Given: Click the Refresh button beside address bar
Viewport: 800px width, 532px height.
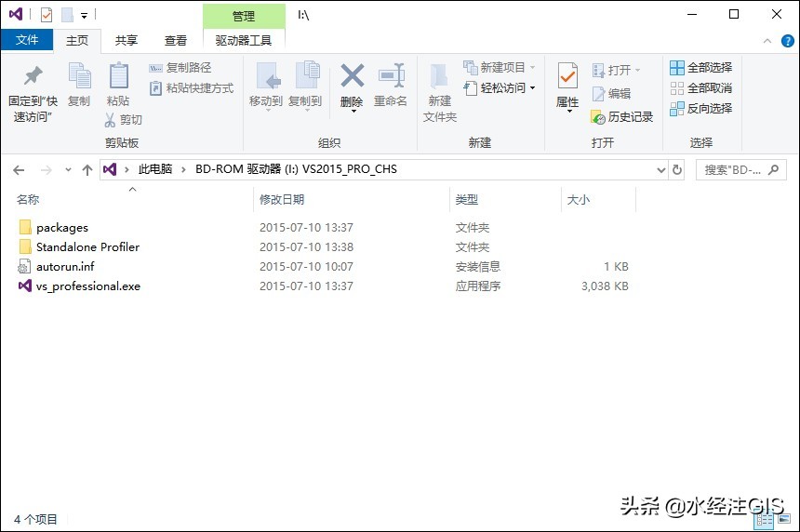Looking at the screenshot, I should (x=677, y=170).
